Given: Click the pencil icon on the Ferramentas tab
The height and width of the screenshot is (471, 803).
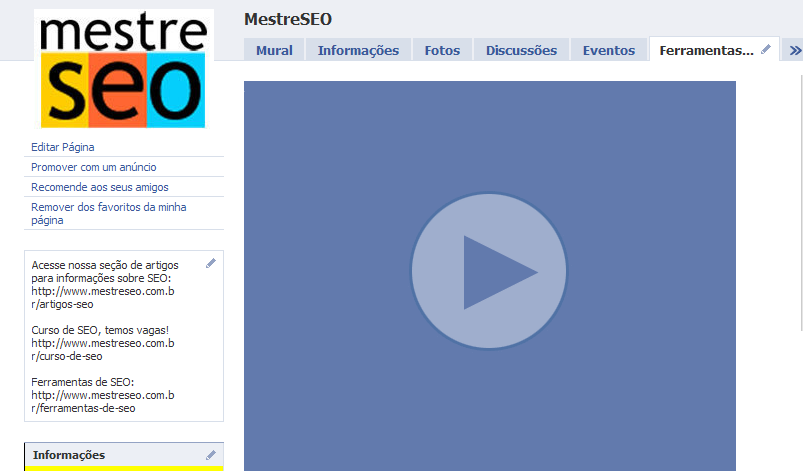Looking at the screenshot, I should (766, 49).
